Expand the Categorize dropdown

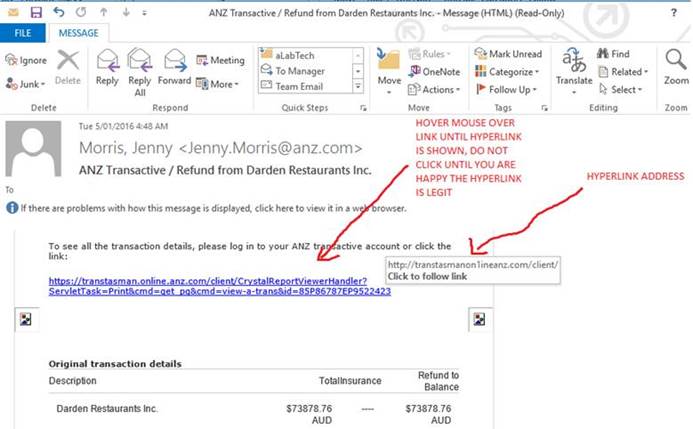tap(513, 72)
